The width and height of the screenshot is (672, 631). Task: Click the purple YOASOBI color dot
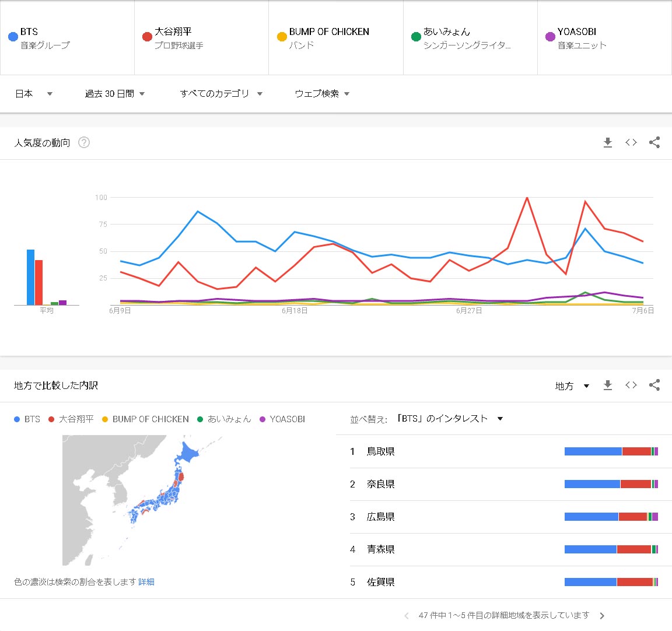550,37
